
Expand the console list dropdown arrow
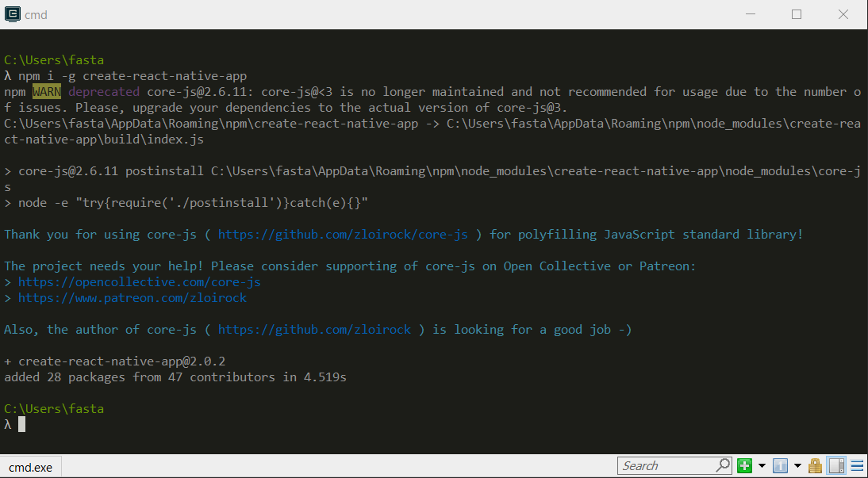[797, 466]
